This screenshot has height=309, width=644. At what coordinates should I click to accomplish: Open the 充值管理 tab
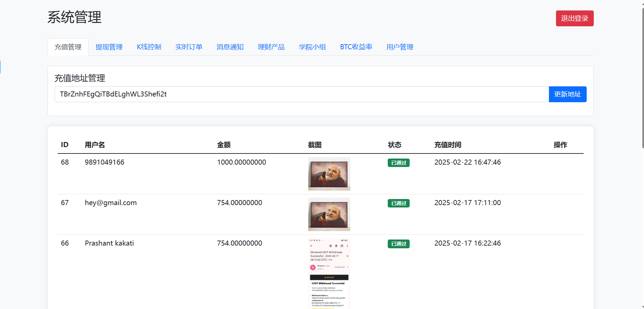coord(68,47)
